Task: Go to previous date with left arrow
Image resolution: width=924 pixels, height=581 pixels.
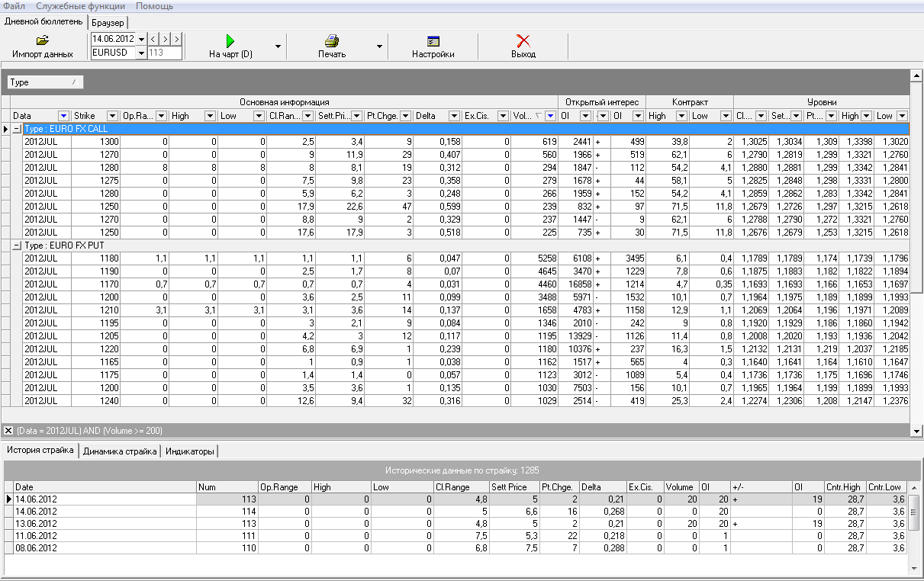Action: 153,39
